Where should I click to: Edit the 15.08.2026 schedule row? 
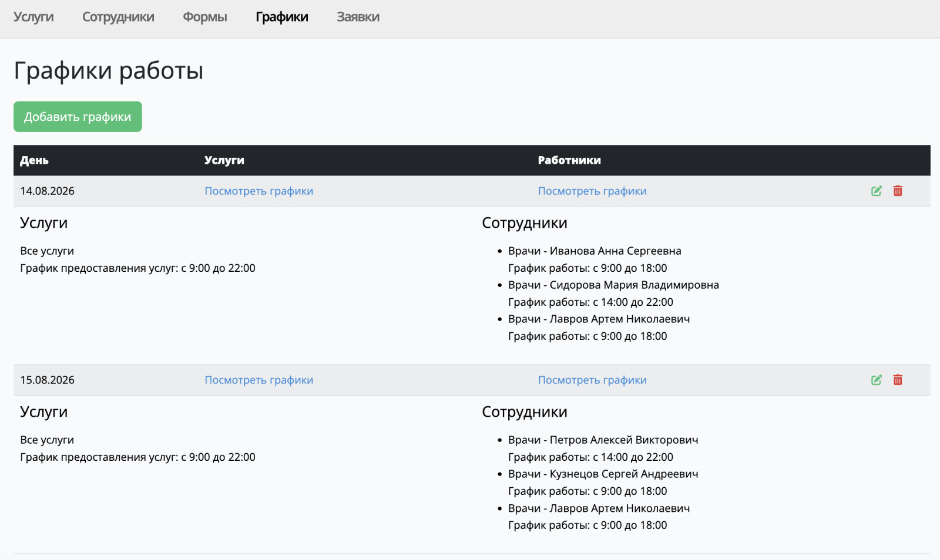[877, 380]
